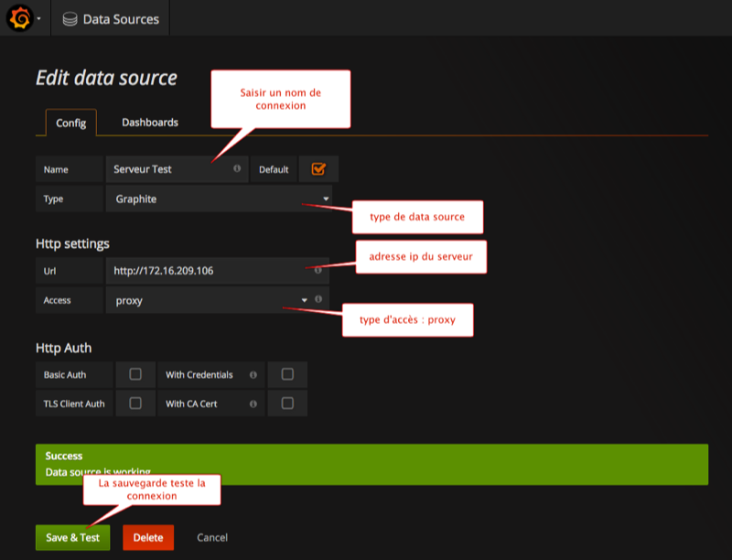Image resolution: width=732 pixels, height=560 pixels.
Task: Click the With CA Cert info icon
Action: pos(251,404)
